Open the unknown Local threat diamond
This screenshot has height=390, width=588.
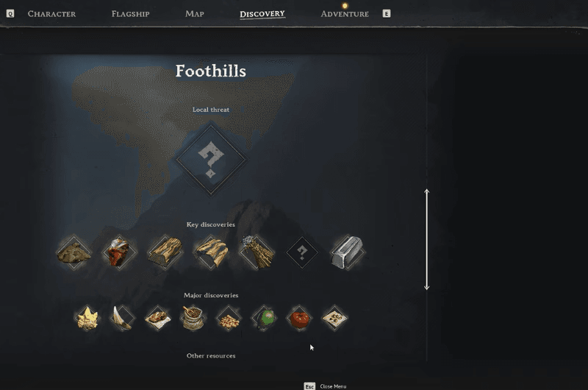[211, 159]
